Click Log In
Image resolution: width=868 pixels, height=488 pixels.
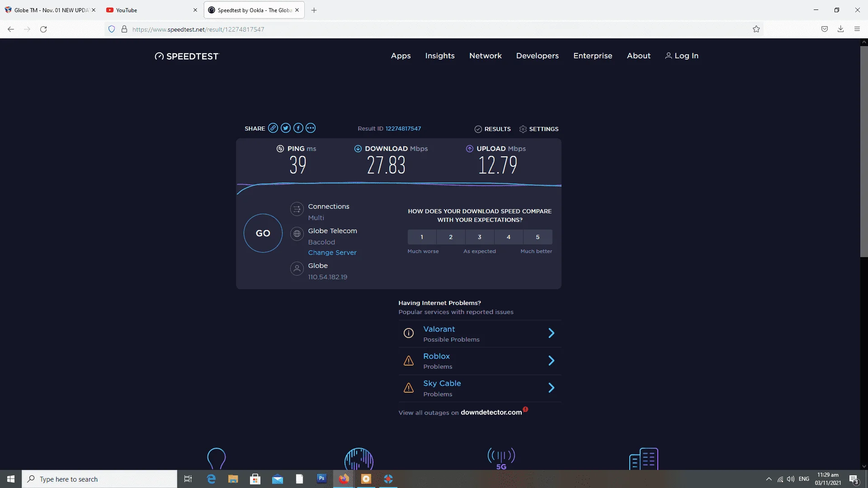(682, 56)
